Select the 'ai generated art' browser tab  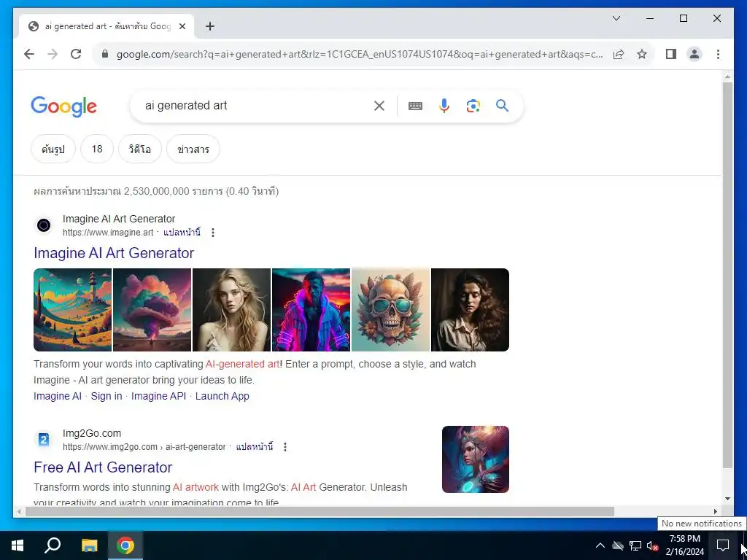tap(107, 26)
